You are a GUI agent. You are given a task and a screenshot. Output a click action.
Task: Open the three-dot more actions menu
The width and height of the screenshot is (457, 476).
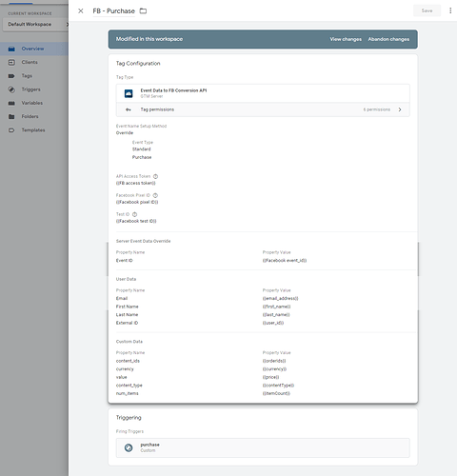click(x=450, y=10)
